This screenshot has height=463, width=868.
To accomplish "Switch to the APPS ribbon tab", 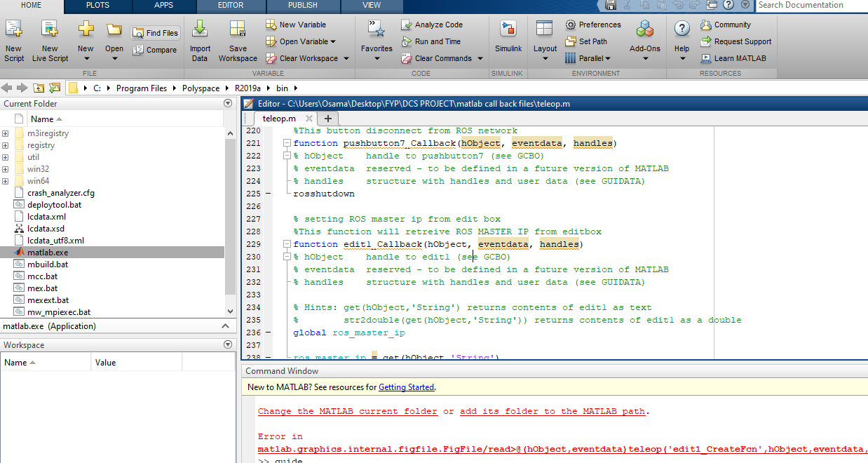I will point(163,5).
